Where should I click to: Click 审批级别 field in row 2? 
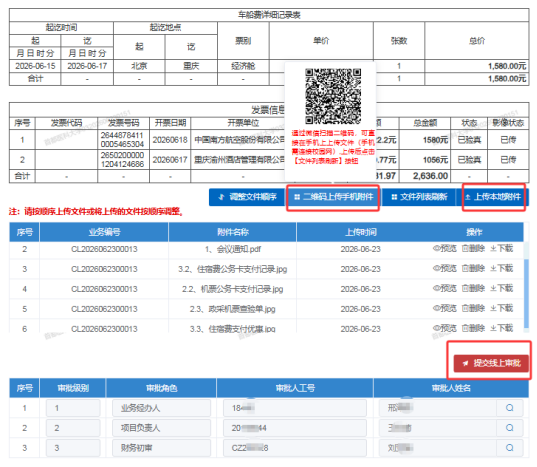73,428
